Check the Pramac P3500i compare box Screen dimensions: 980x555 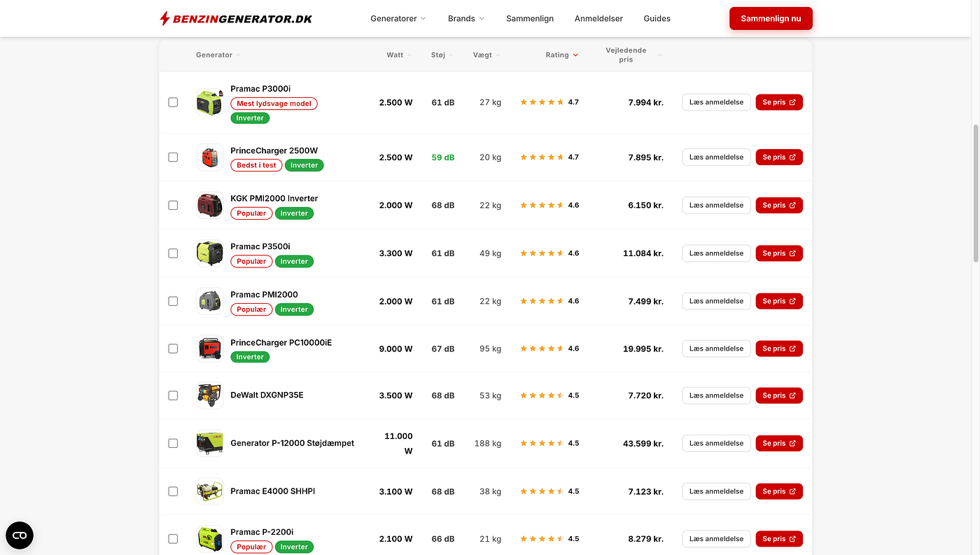(173, 253)
